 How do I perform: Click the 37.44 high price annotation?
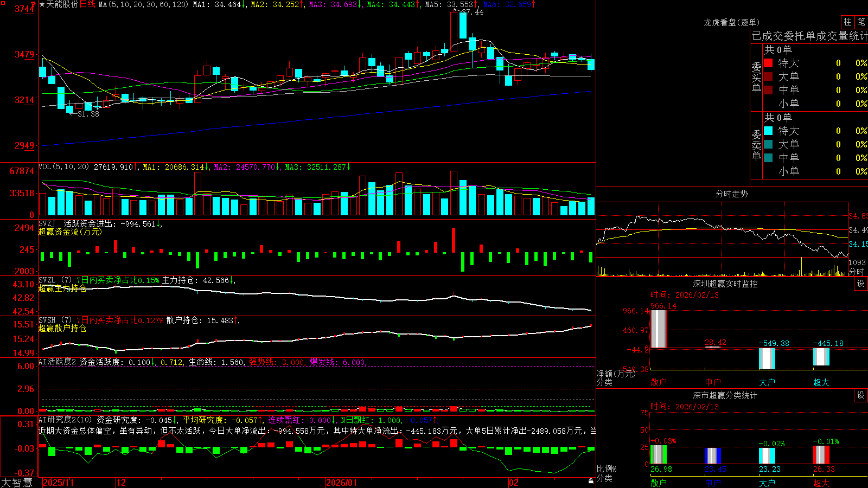point(473,12)
